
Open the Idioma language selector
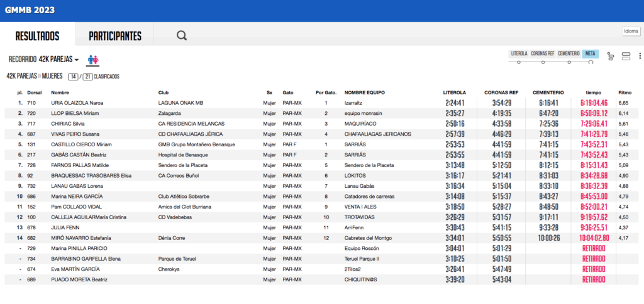click(x=631, y=31)
